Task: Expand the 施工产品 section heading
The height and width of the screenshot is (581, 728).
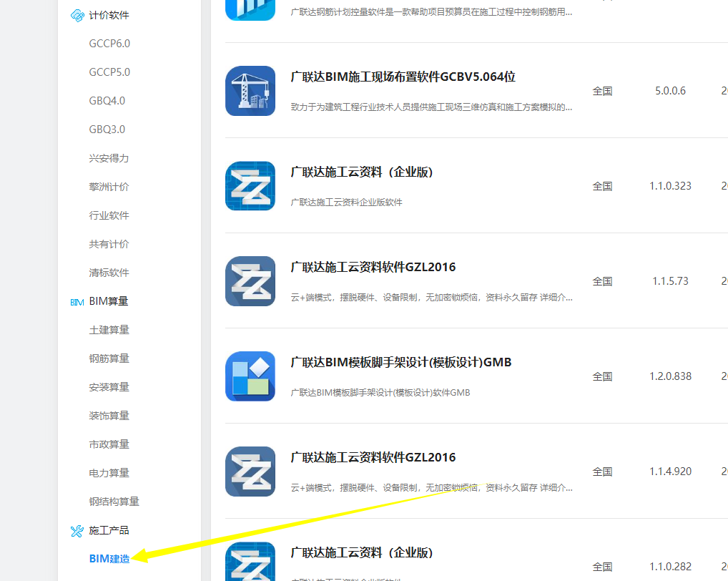Action: 109,530
